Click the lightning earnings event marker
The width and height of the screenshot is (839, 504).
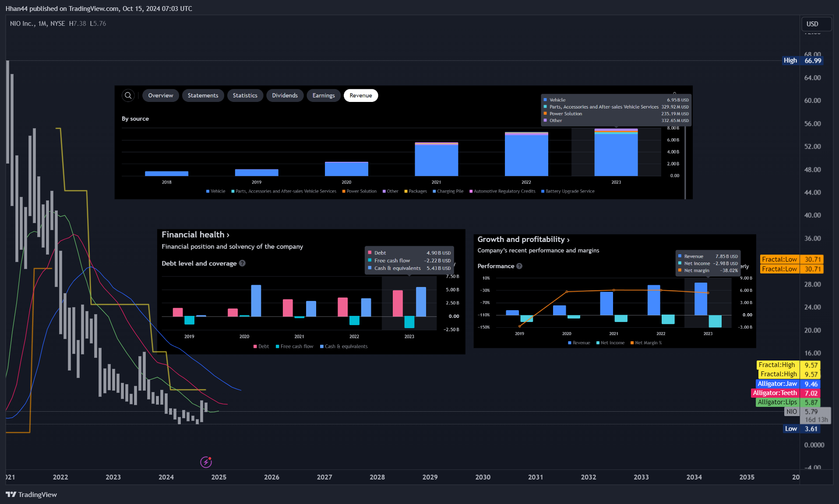click(x=206, y=462)
